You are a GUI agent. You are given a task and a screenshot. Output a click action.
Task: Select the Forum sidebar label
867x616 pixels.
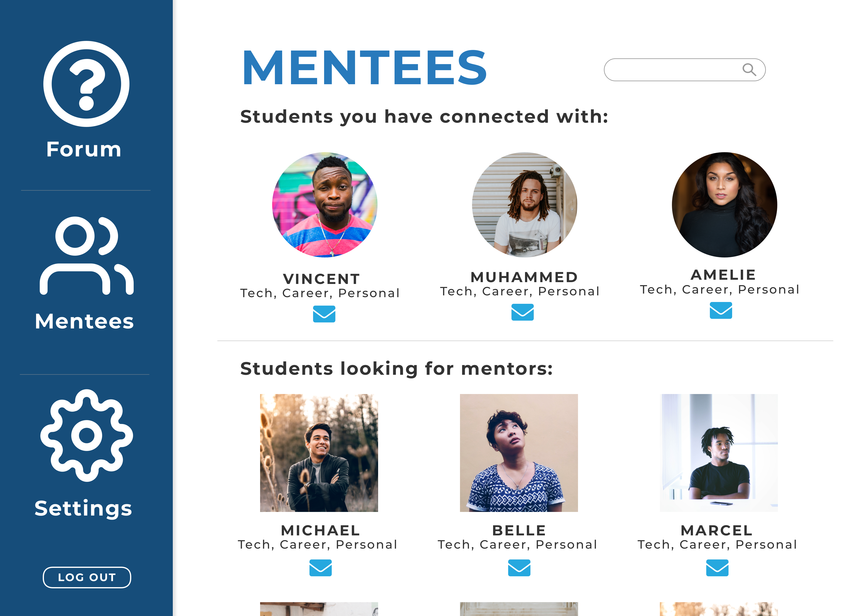tap(84, 149)
